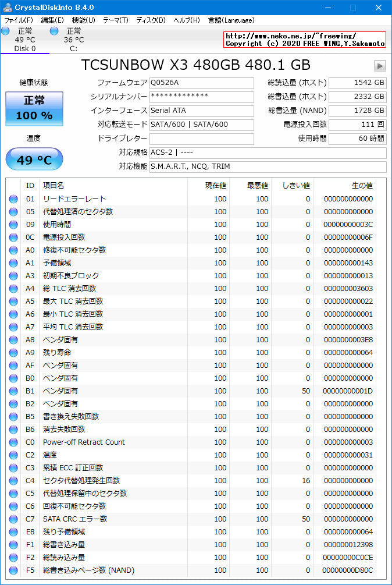Click status orb for A1 予備領域

pyautogui.click(x=13, y=263)
